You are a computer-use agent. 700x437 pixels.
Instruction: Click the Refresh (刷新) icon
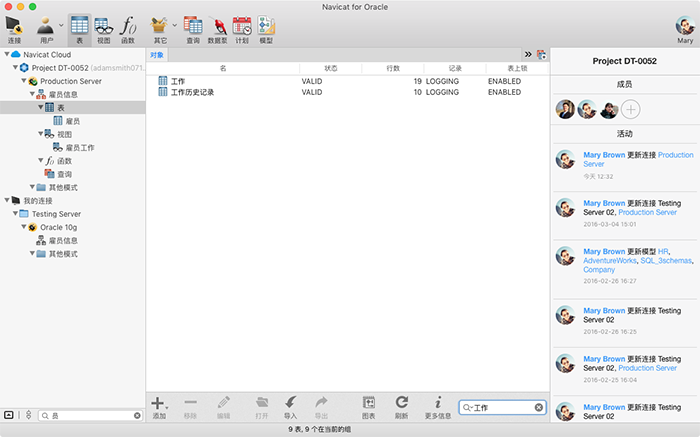(x=401, y=408)
